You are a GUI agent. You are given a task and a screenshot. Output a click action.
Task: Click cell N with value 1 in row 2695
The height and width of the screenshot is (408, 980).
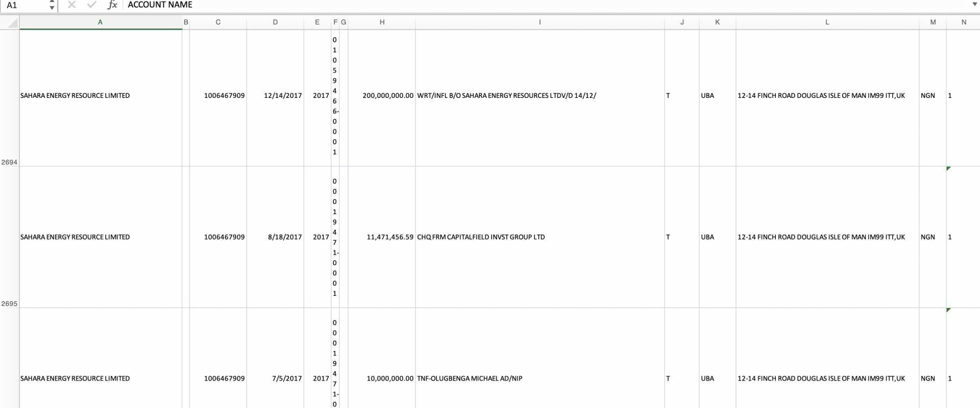963,237
